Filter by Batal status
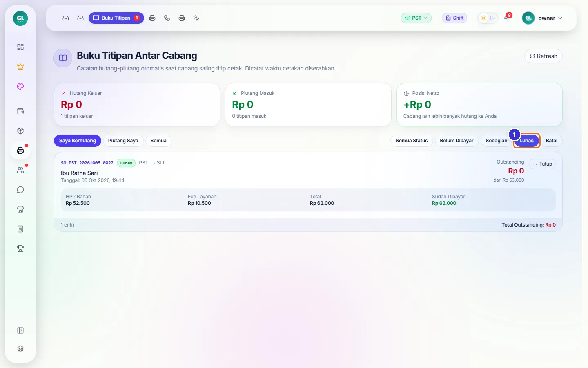This screenshot has width=588, height=368. click(552, 141)
